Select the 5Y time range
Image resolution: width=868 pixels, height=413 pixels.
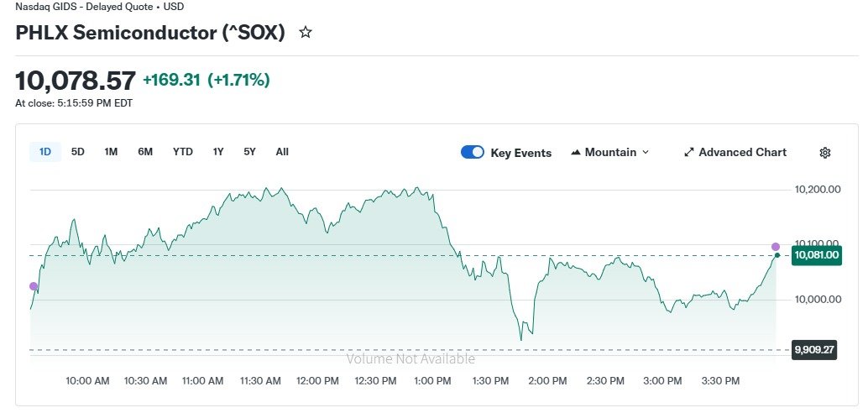tap(249, 152)
